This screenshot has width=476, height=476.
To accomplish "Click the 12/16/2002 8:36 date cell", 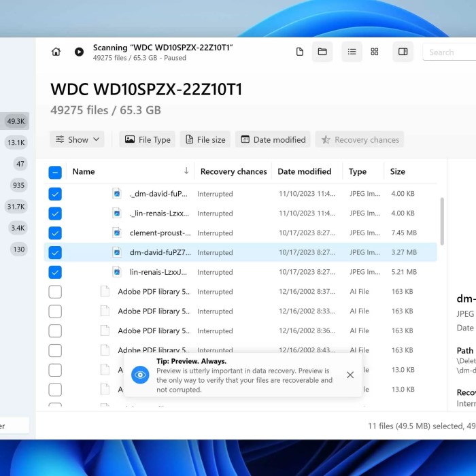I will click(x=307, y=330).
